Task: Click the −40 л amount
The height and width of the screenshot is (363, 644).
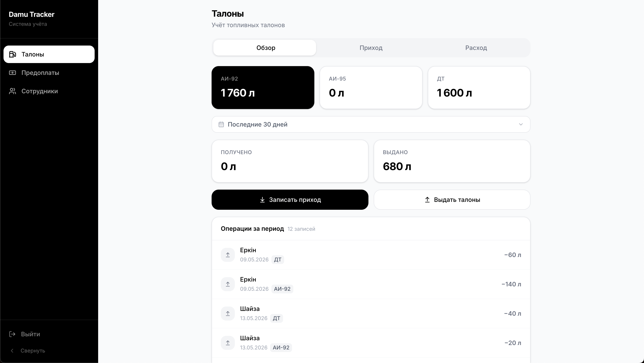Action: (x=513, y=314)
